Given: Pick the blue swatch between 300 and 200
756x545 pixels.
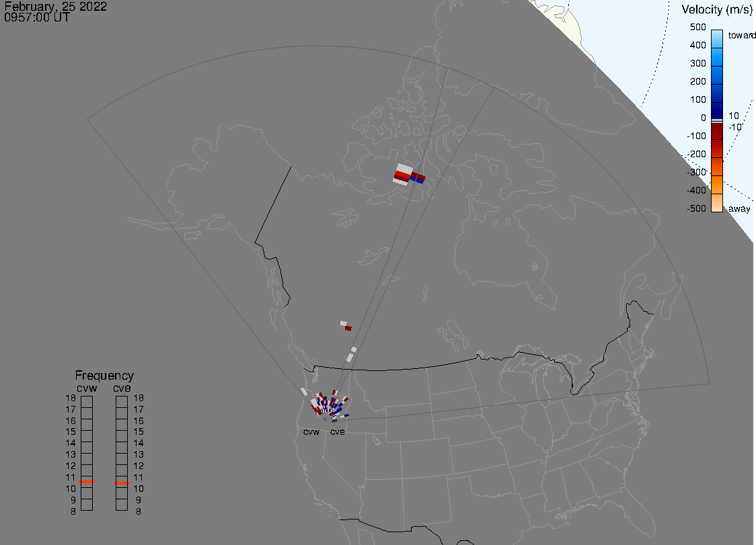Looking at the screenshot, I should (717, 75).
